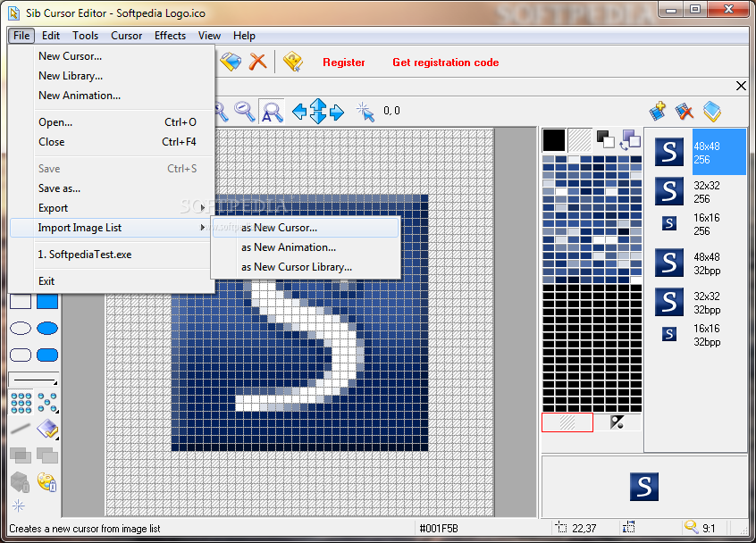Image resolution: width=756 pixels, height=543 pixels.
Task: Click the stacked squares icon
Action: click(47, 455)
